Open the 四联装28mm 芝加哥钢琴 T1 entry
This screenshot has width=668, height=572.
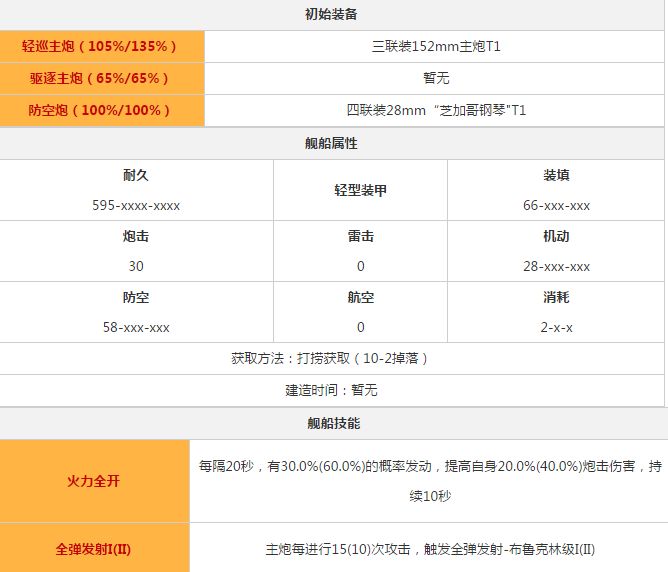click(436, 110)
